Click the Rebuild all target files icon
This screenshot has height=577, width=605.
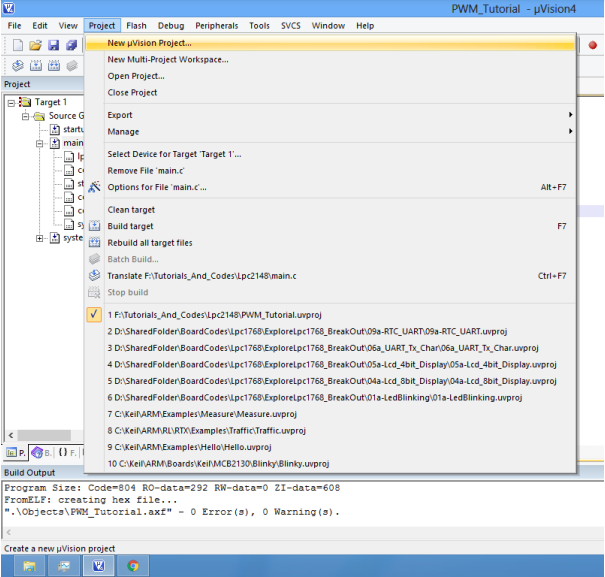click(x=95, y=243)
